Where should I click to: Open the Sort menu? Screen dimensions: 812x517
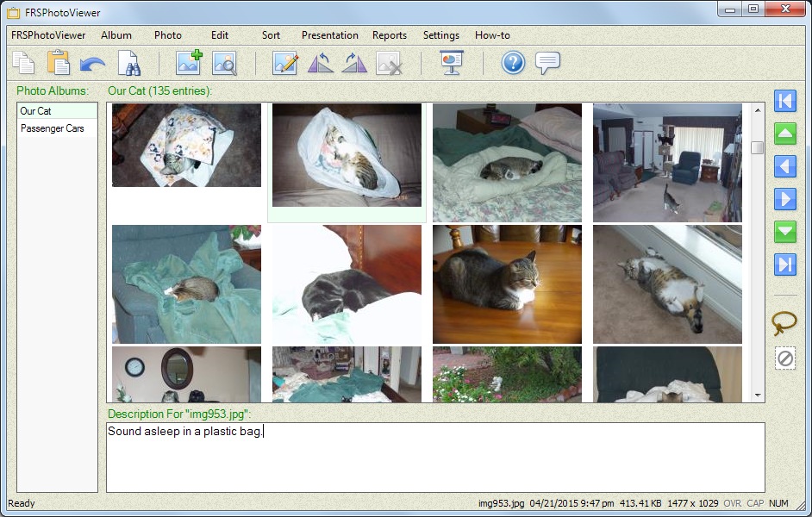(x=271, y=35)
